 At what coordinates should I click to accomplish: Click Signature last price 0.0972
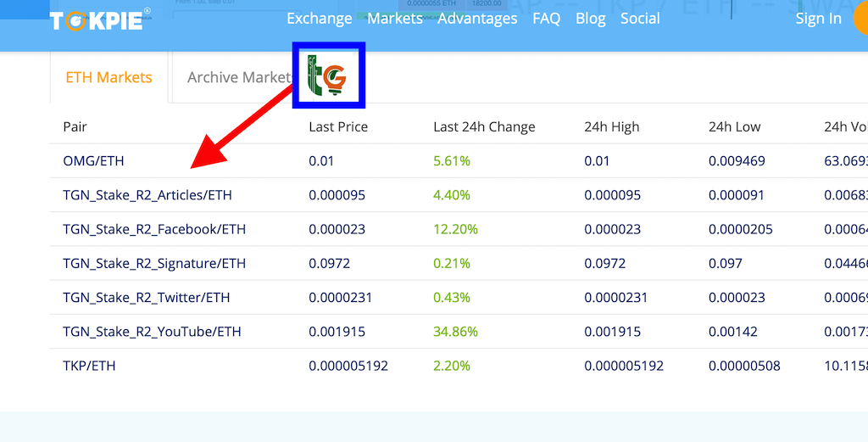(x=330, y=263)
